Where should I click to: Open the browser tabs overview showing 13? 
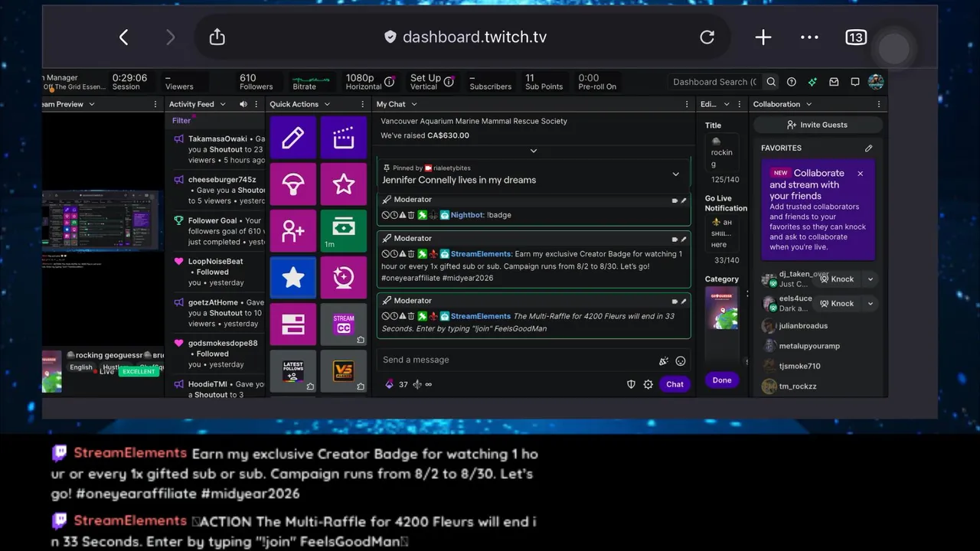[856, 37]
